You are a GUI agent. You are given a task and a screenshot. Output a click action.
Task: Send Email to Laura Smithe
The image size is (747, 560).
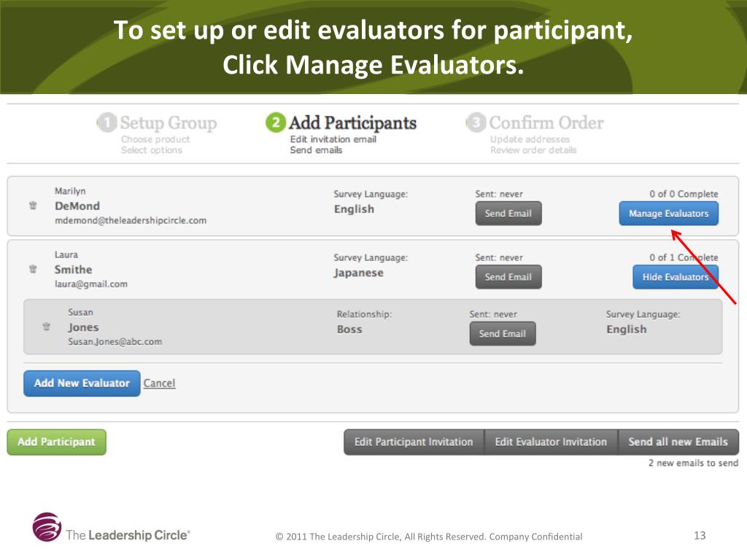(508, 277)
